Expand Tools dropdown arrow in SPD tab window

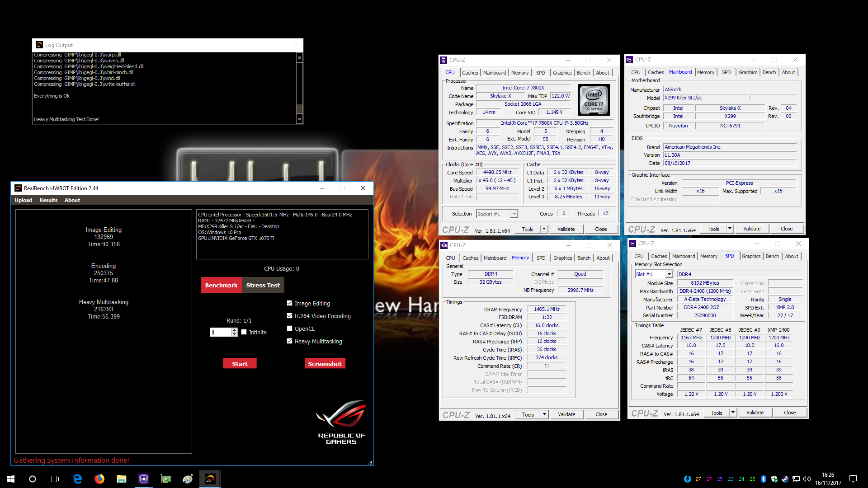pyautogui.click(x=733, y=413)
